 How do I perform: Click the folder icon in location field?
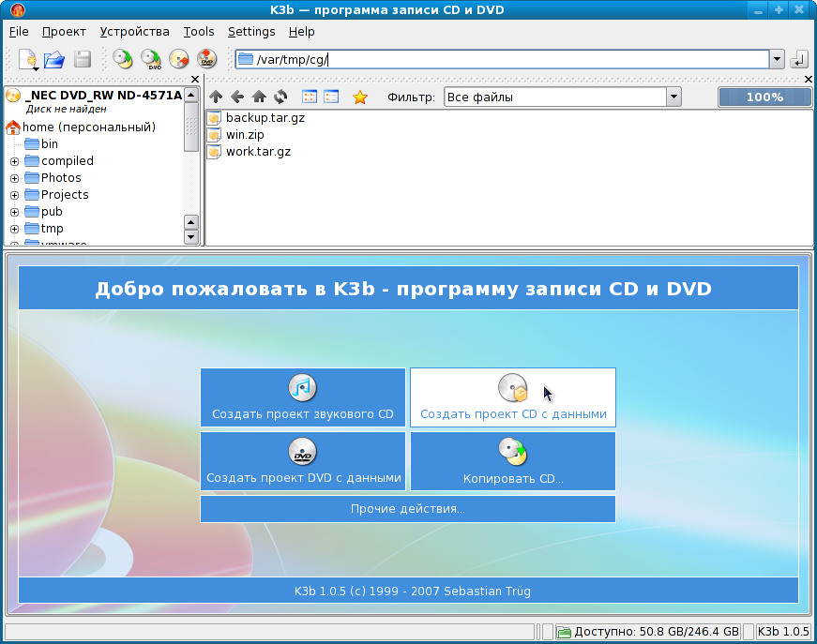246,59
